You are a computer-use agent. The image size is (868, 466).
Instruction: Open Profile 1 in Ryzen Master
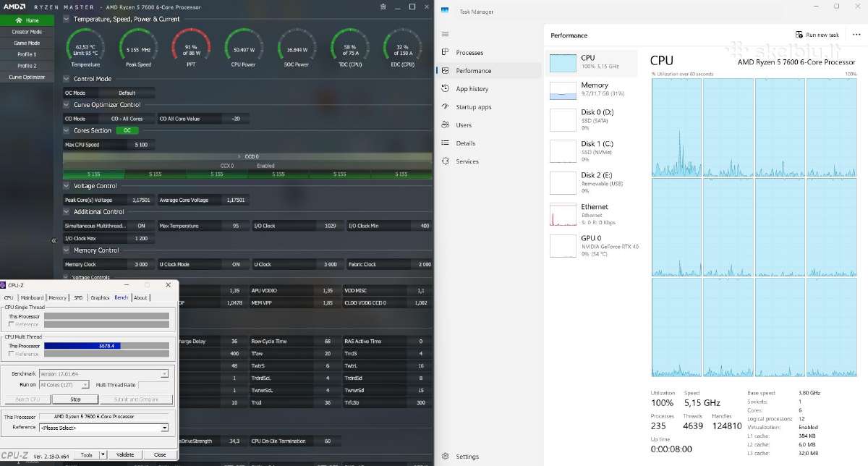tap(27, 54)
